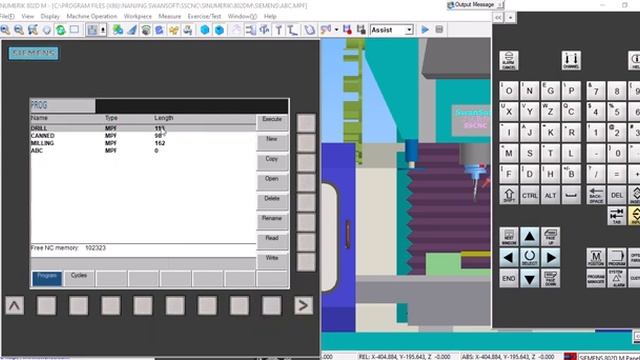640x360 pixels.
Task: Click the Page Up key
Action: pos(550,236)
